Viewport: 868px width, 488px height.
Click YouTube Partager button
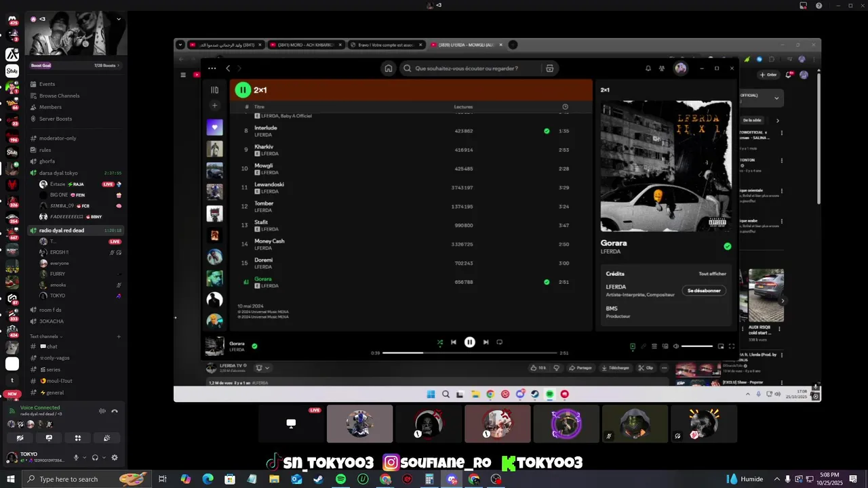pos(580,368)
